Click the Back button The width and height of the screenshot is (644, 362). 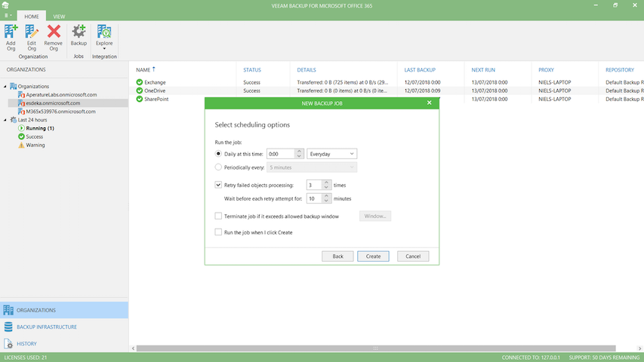tap(337, 256)
